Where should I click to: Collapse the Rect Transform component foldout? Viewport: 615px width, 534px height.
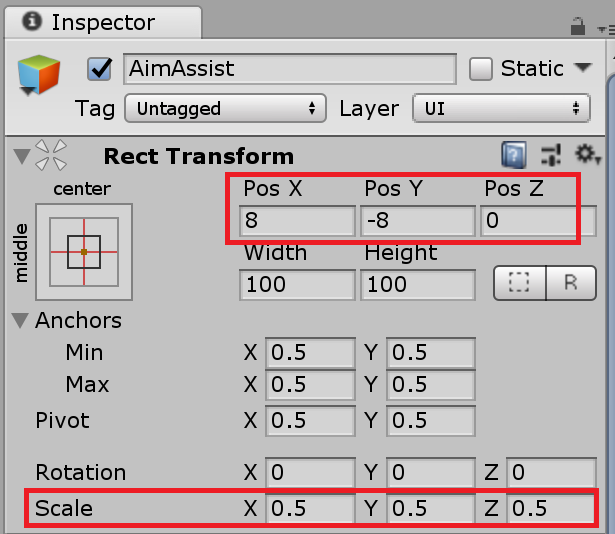click(20, 156)
